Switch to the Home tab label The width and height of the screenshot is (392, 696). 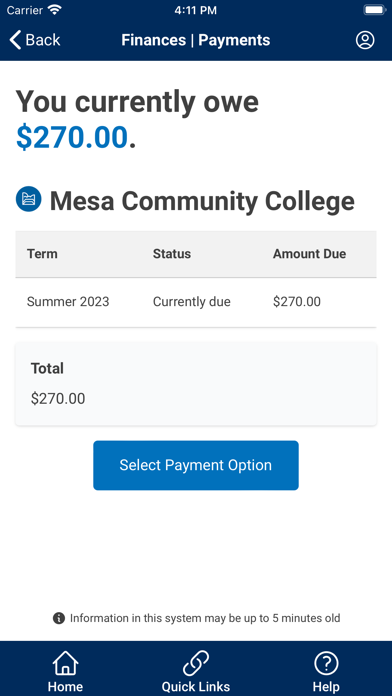coord(65,687)
